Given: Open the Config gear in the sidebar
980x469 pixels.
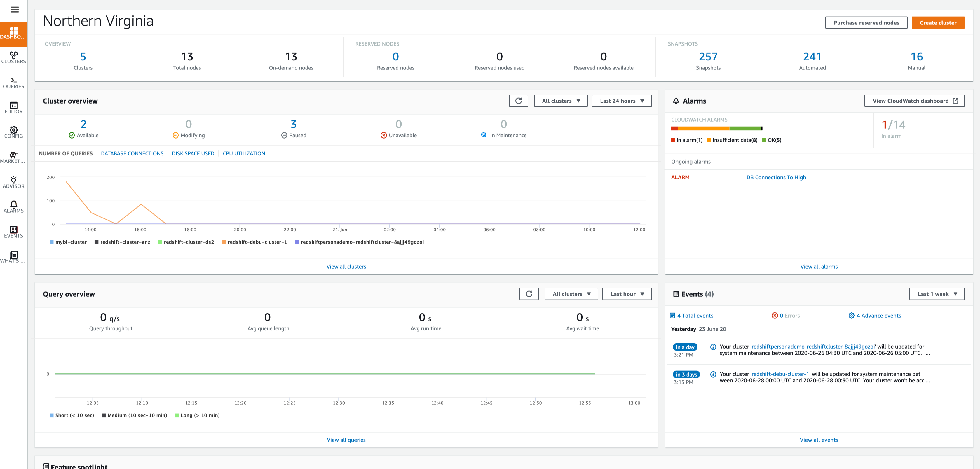Looking at the screenshot, I should (x=14, y=132).
